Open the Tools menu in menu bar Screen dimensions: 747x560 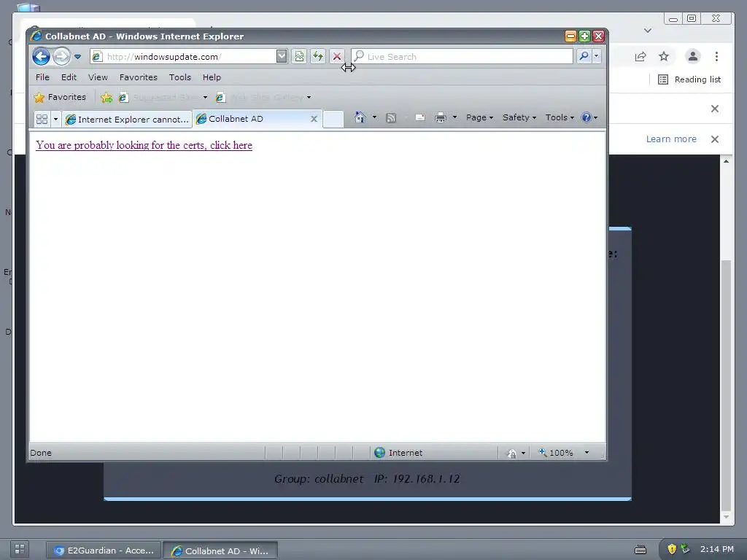179,77
